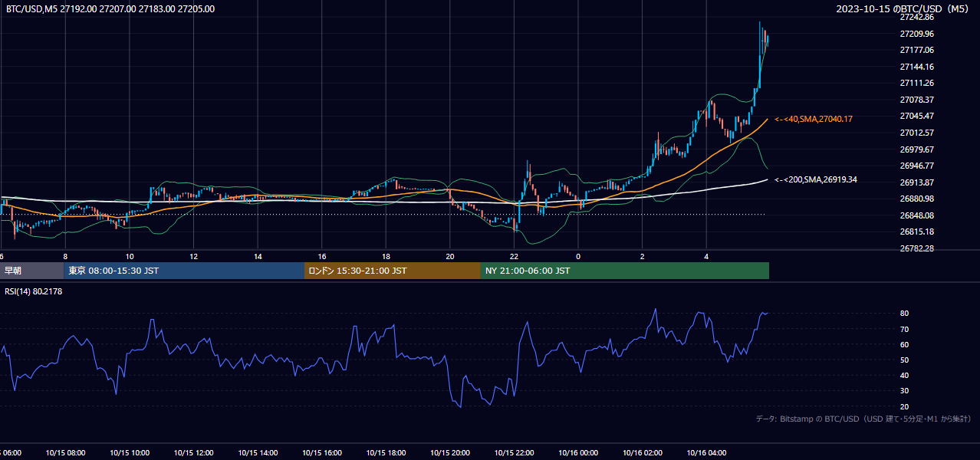Click the 10/15 20:00 time label
Viewport: 980px width, 460px height.
pyautogui.click(x=450, y=453)
